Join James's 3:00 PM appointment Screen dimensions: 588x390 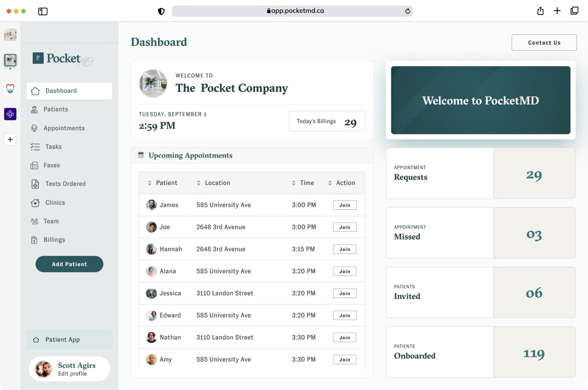[345, 205]
